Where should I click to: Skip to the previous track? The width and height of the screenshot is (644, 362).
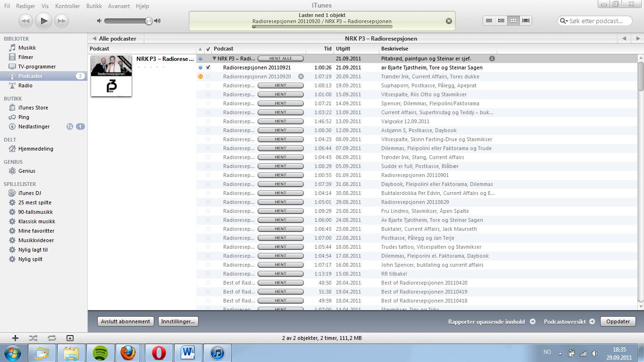(x=25, y=21)
